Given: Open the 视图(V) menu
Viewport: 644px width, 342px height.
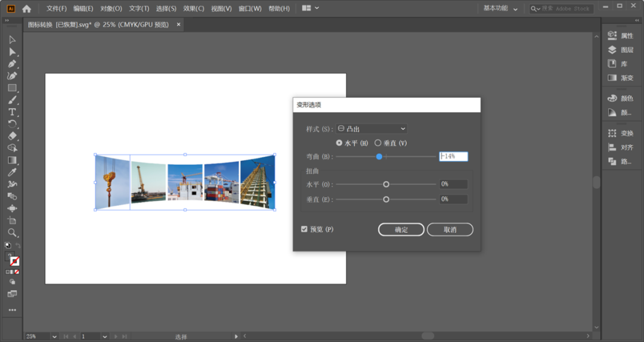Looking at the screenshot, I should pos(221,8).
